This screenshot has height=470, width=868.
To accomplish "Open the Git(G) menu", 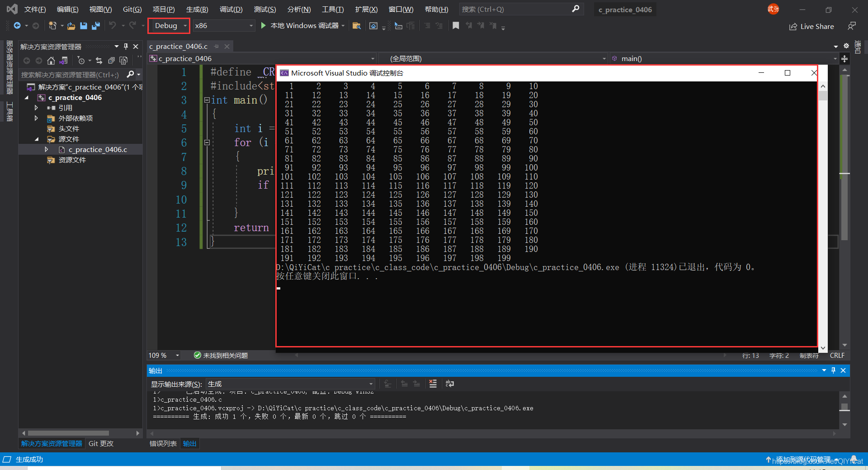I will (132, 9).
